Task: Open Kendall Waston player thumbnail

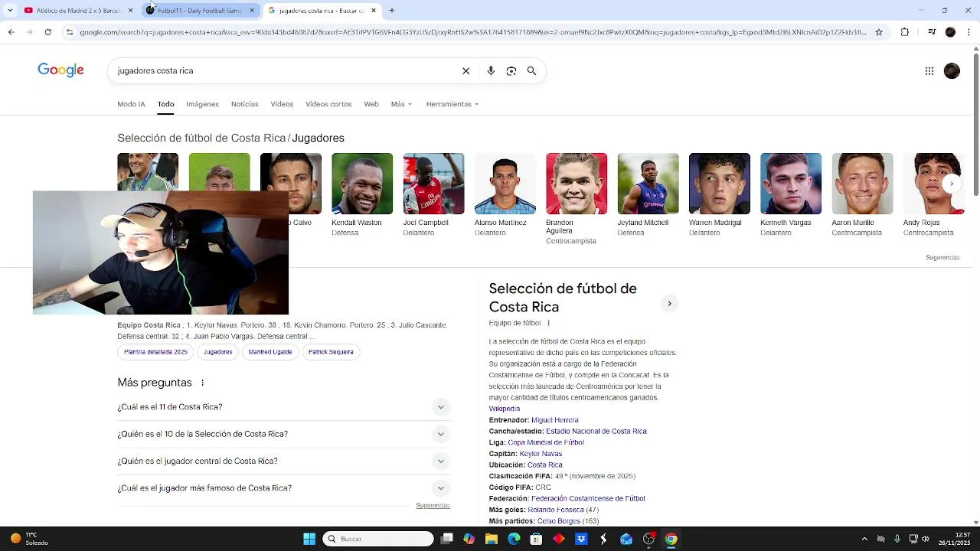Action: click(362, 184)
